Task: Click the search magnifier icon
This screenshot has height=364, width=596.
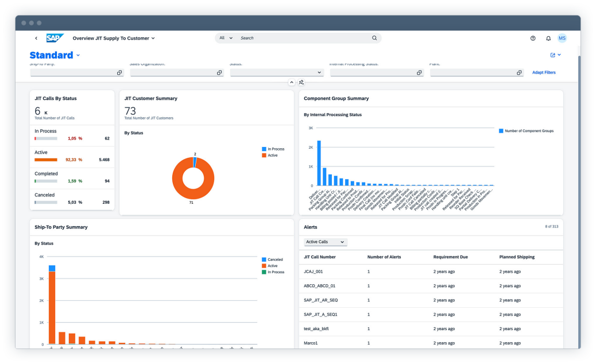Action: pyautogui.click(x=374, y=38)
